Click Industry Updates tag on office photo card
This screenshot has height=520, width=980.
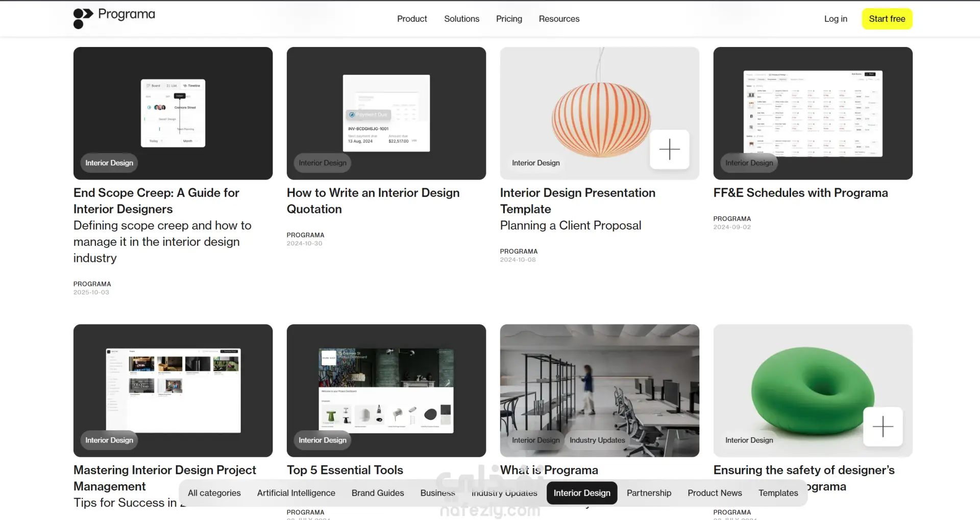597,440
